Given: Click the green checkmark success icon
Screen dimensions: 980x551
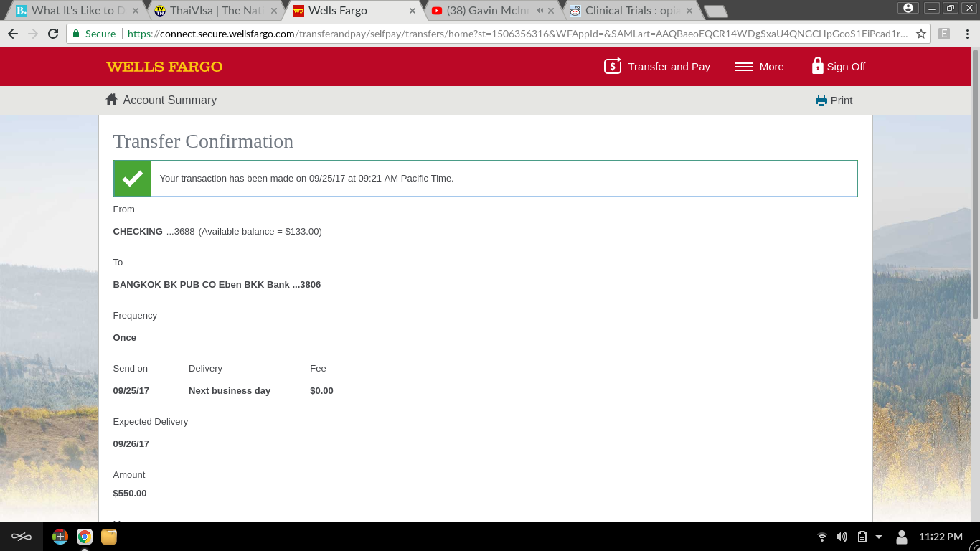Looking at the screenshot, I should point(133,179).
